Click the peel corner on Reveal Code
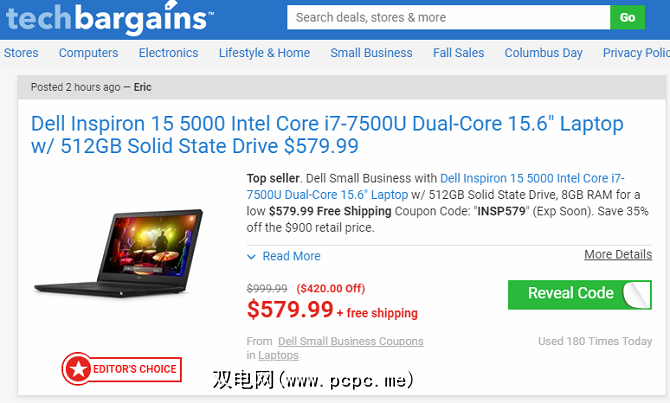Image resolution: width=670 pixels, height=403 pixels. (x=636, y=295)
